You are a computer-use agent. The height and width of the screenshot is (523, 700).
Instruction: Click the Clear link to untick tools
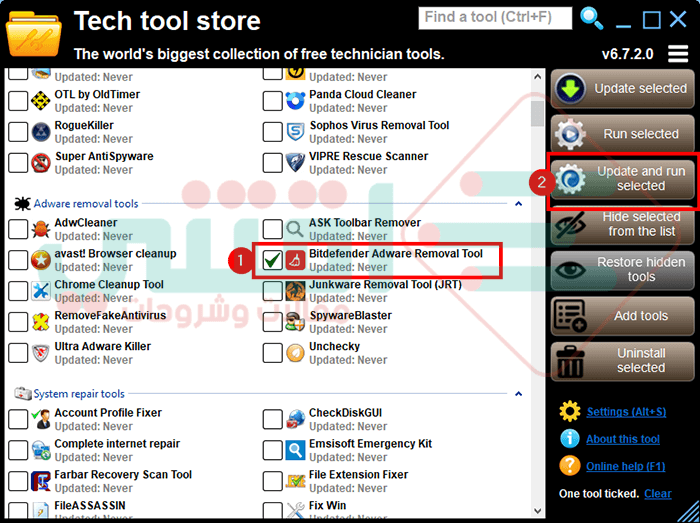coord(658,494)
